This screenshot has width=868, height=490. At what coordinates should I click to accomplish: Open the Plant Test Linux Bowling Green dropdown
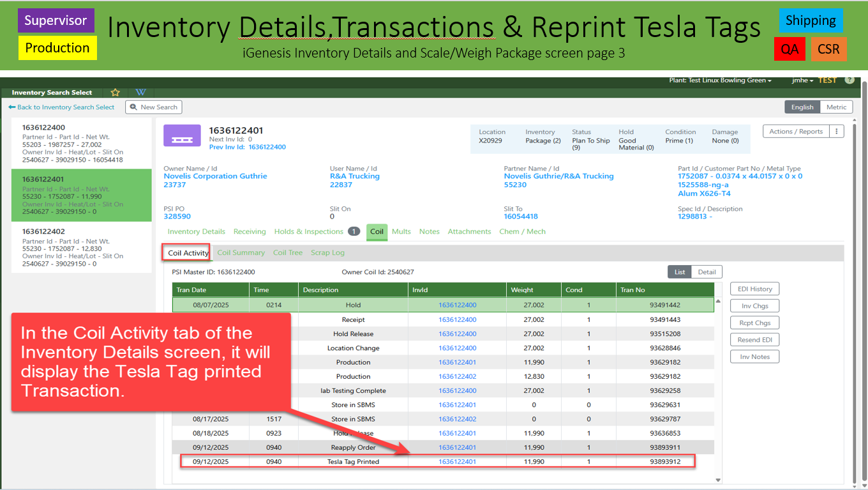tap(720, 80)
